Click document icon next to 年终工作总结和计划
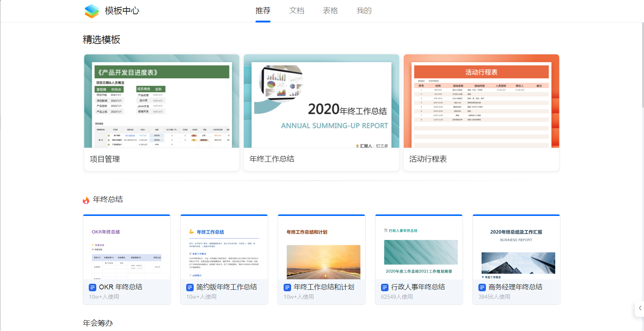Image resolution: width=644 pixels, height=331 pixels. pyautogui.click(x=287, y=288)
